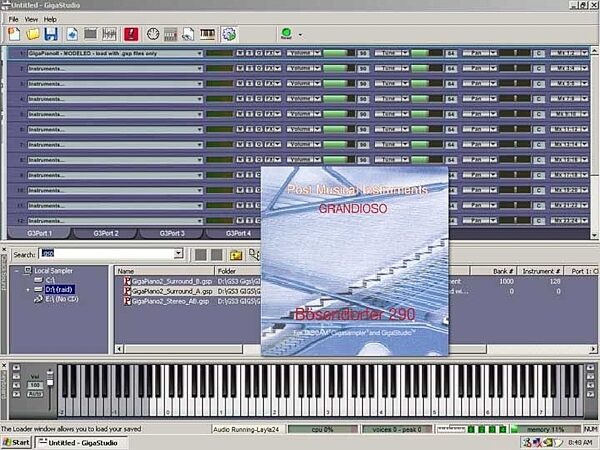Click the C pan-center button on channel 1
Image resolution: width=600 pixels, height=450 pixels.
click(539, 53)
